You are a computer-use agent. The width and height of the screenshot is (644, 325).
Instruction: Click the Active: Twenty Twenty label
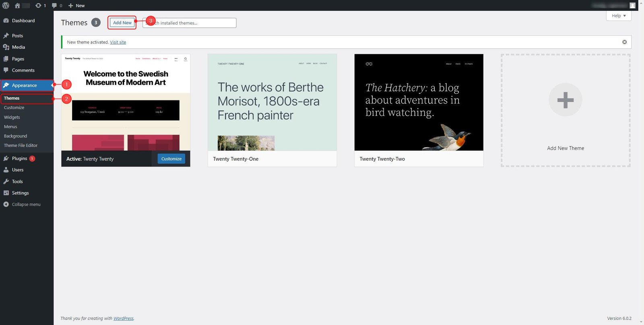90,159
